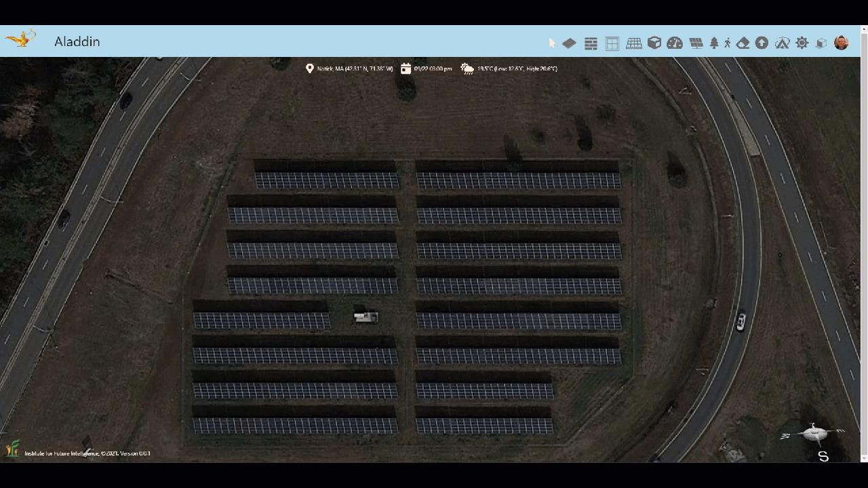Toggle the sun heliodon display
The image size is (868, 488).
coord(802,43)
